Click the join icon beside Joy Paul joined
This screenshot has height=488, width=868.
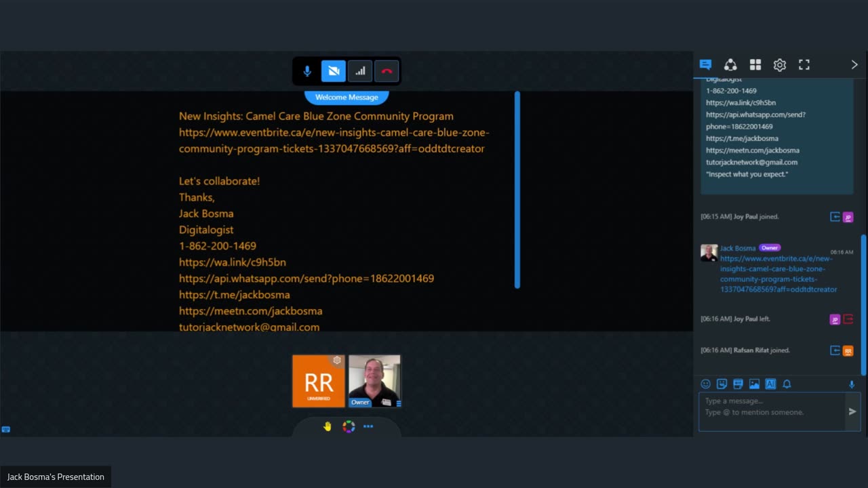[835, 217]
